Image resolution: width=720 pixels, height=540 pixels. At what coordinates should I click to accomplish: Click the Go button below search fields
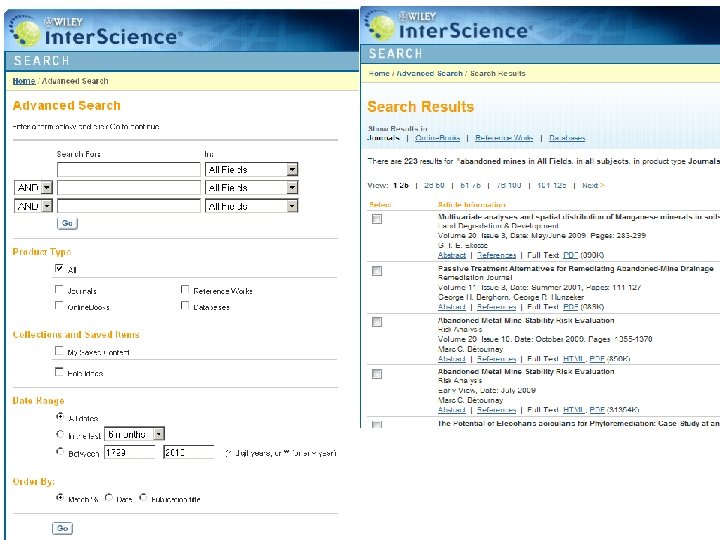pos(68,223)
